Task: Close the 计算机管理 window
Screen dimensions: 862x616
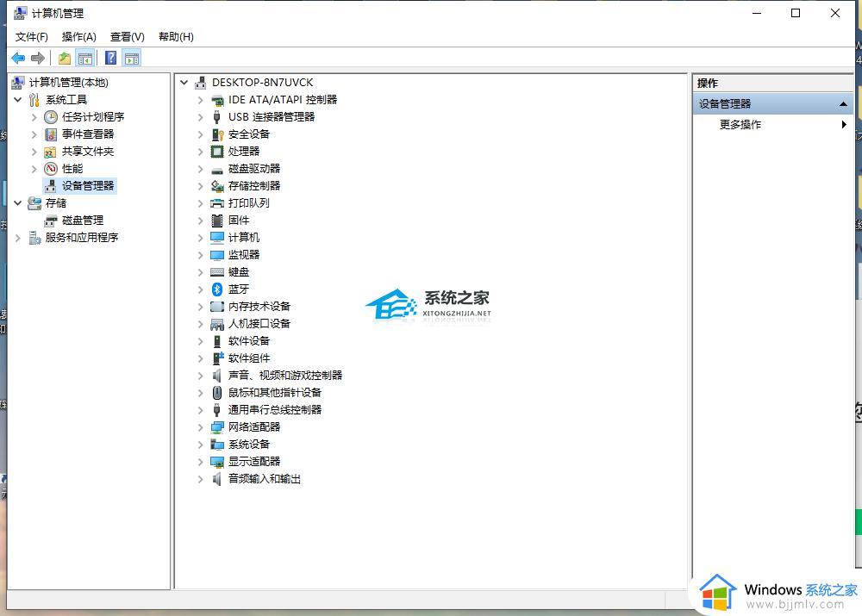Action: pyautogui.click(x=835, y=13)
